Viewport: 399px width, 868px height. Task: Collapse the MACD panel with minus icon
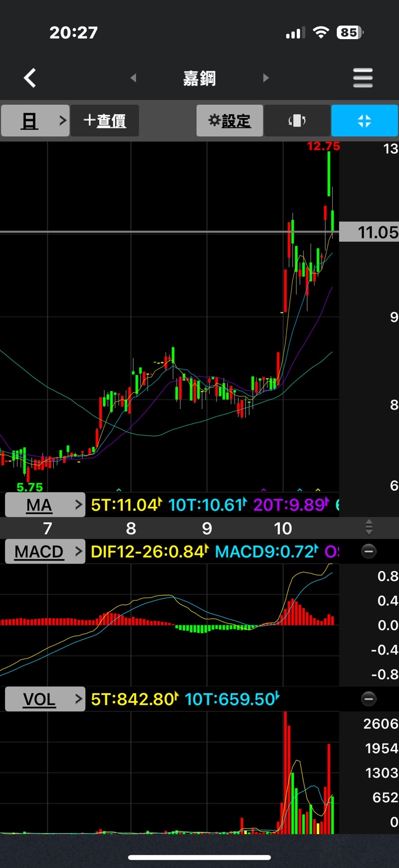pyautogui.click(x=369, y=551)
